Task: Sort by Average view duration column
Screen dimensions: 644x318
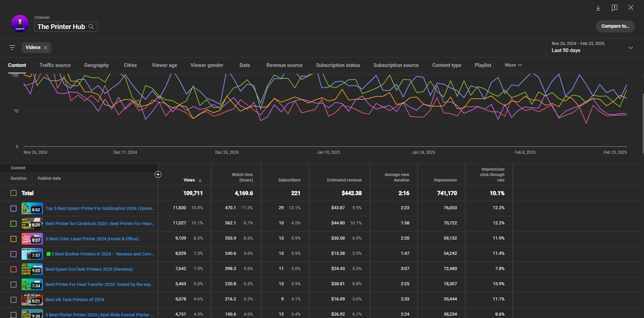Action: [x=397, y=177]
